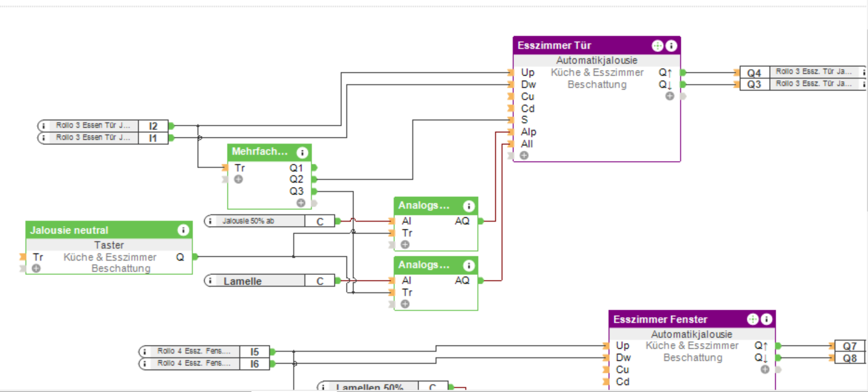Viewport: 868px width, 392px height.
Task: Expand inputs with plus on Jalousie neutral
Action: pos(37,269)
